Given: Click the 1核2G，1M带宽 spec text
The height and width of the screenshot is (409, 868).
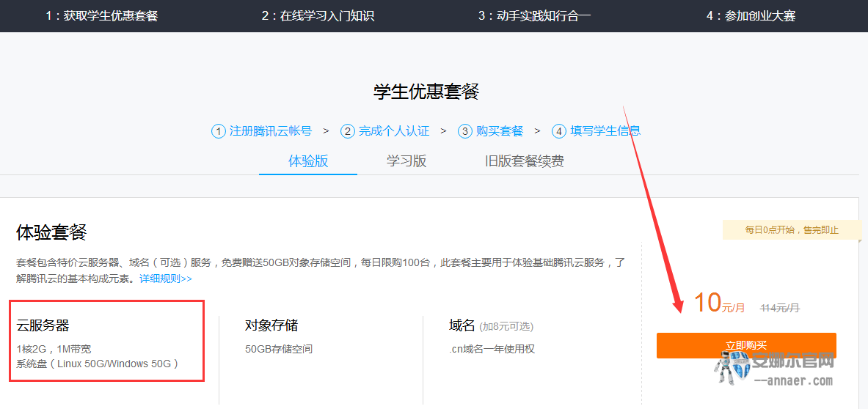Looking at the screenshot, I should (x=54, y=350).
